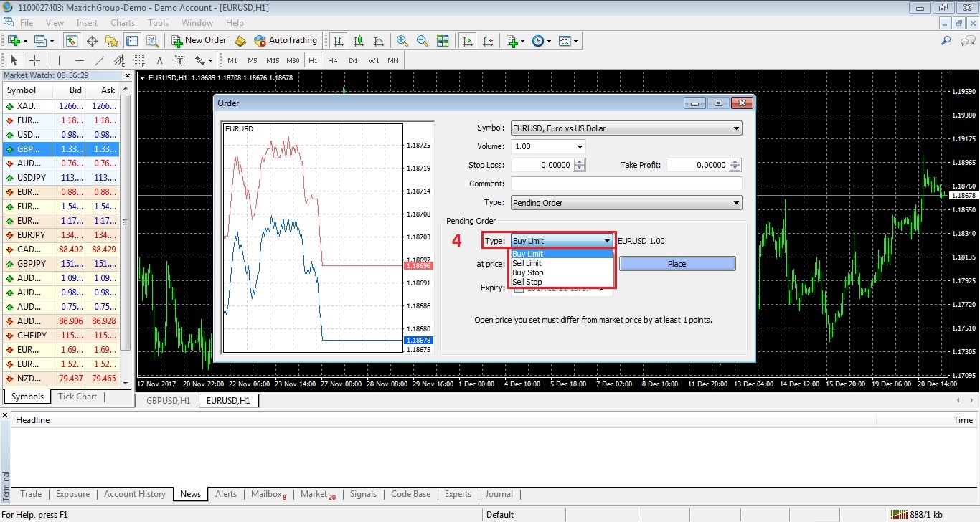Click the tile windows icon
This screenshot has width=980, height=522.
pos(443,41)
